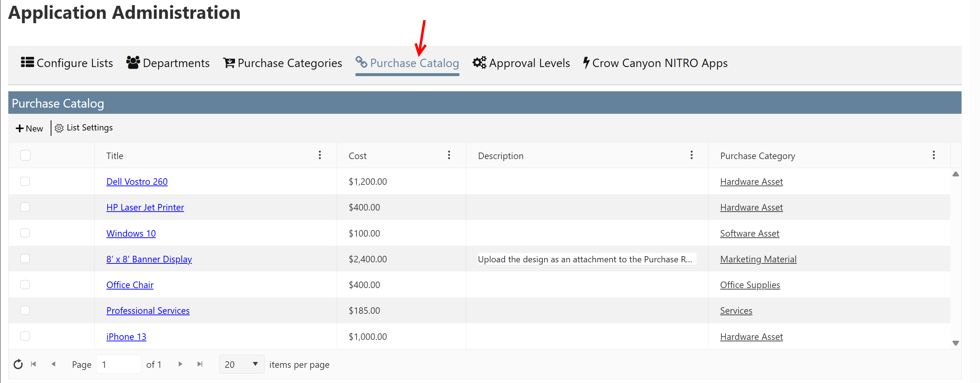
Task: Toggle the select-all header checkbox
Action: [25, 155]
